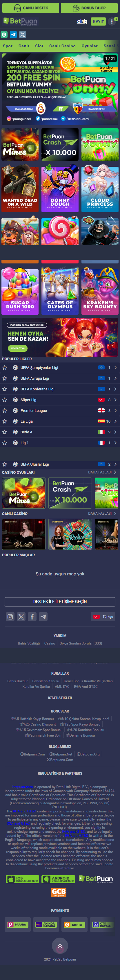Open the Instagram icon in the footer

coord(10,617)
